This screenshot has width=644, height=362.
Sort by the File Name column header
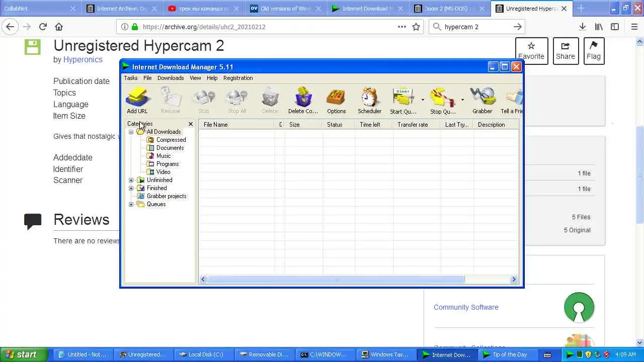[x=236, y=125]
